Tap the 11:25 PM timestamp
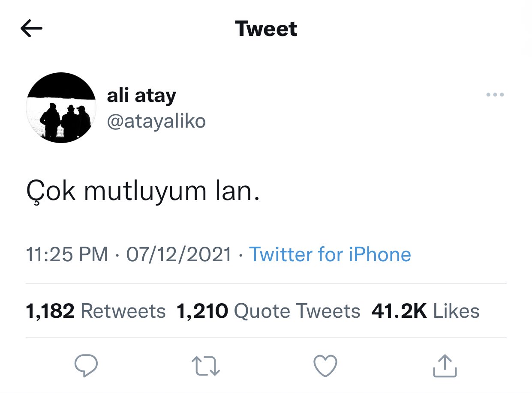 click(67, 254)
